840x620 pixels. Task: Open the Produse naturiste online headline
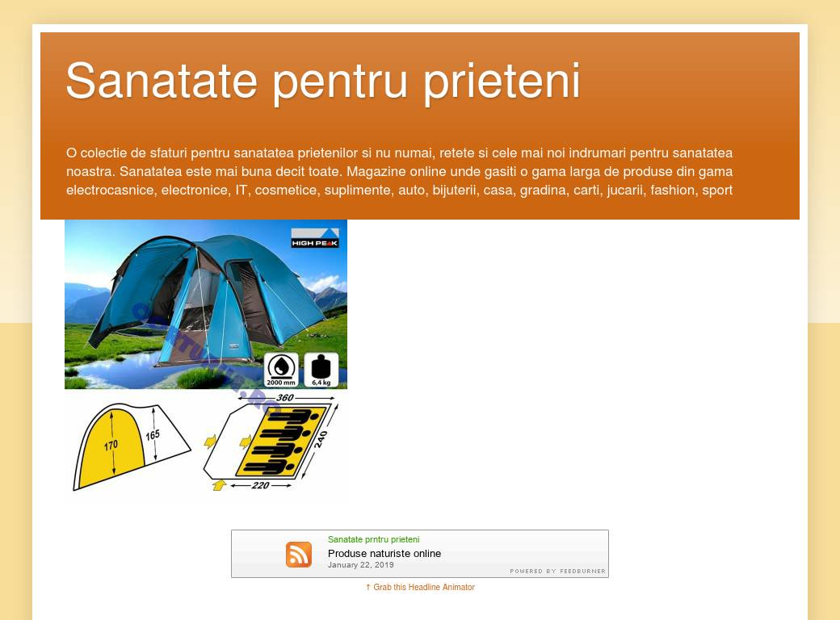coord(384,554)
